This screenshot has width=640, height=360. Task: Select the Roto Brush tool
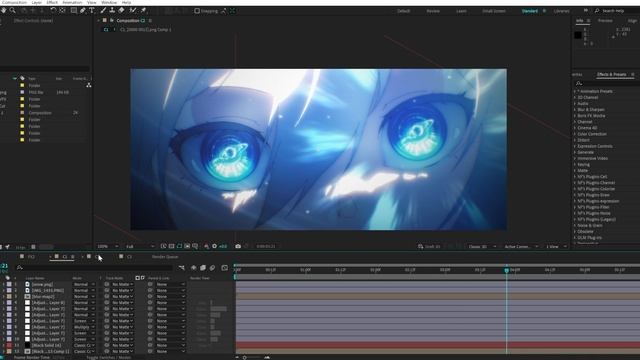(133, 10)
